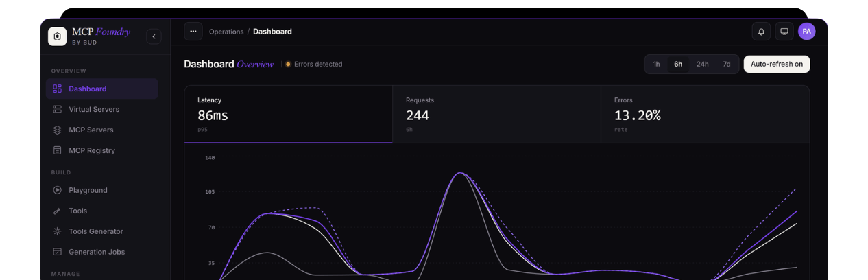Click the Dashboard grid icon in the sidebar
The image size is (868, 280).
tap(58, 89)
